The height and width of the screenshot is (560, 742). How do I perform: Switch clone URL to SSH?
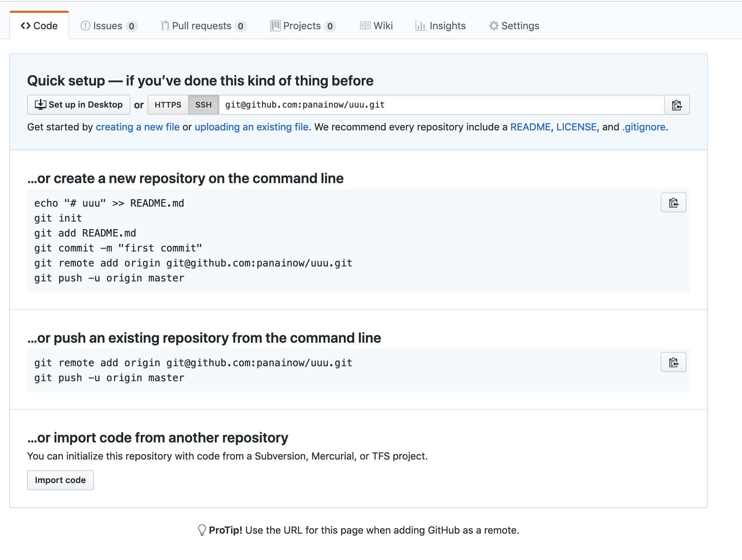pos(203,105)
